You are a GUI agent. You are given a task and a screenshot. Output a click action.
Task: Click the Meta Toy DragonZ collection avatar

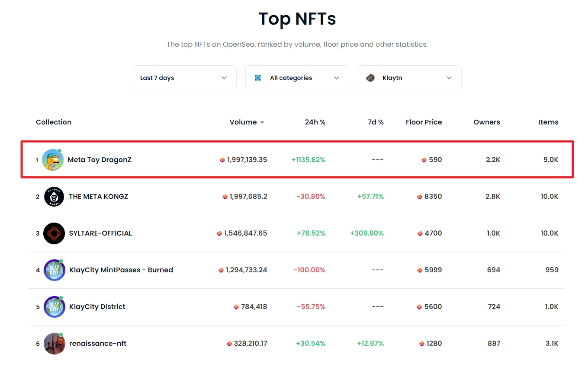53,160
